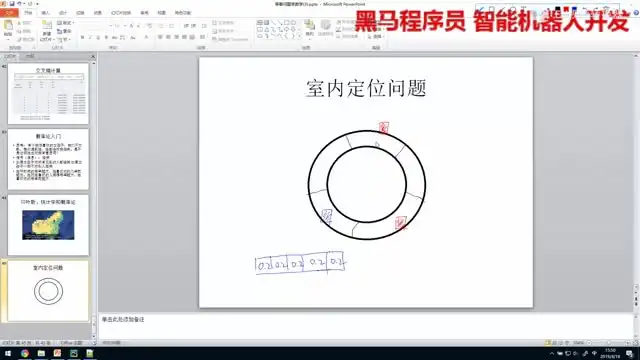
Task: Open Google Chrome from the taskbar
Action: coord(25,353)
